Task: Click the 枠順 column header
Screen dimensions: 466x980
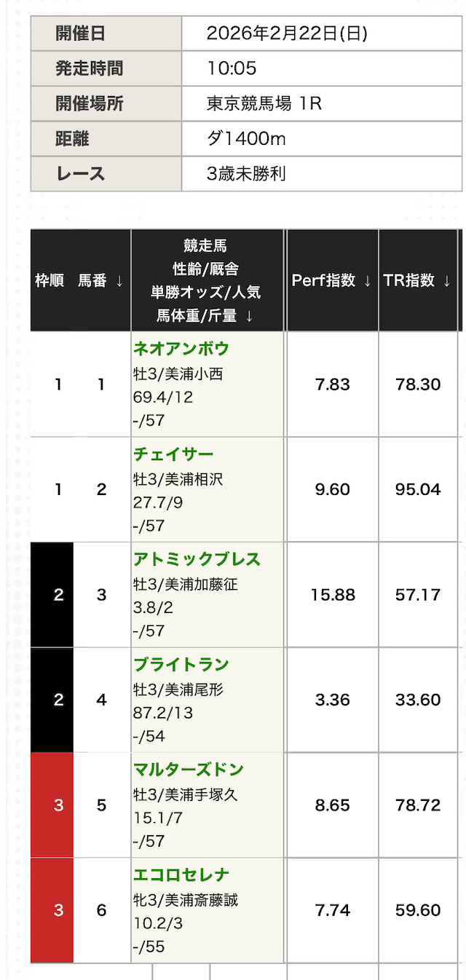Action: pos(50,281)
